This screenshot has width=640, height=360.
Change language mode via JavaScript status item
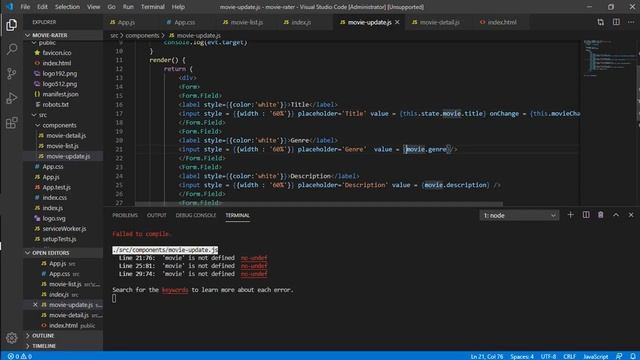(596, 356)
